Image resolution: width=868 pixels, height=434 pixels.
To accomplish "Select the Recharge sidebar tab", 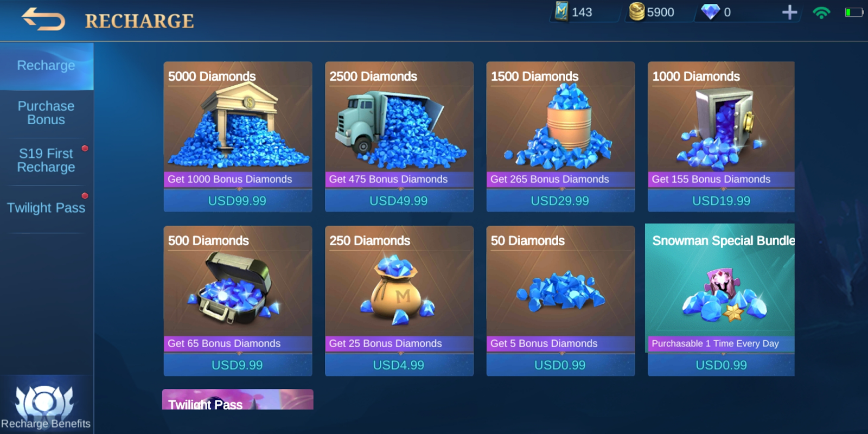I will 47,66.
